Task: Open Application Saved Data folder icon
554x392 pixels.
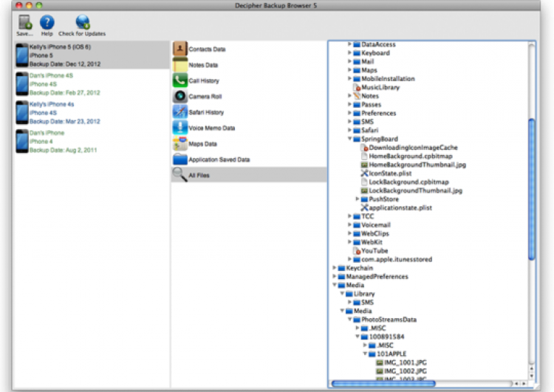Action: point(179,159)
